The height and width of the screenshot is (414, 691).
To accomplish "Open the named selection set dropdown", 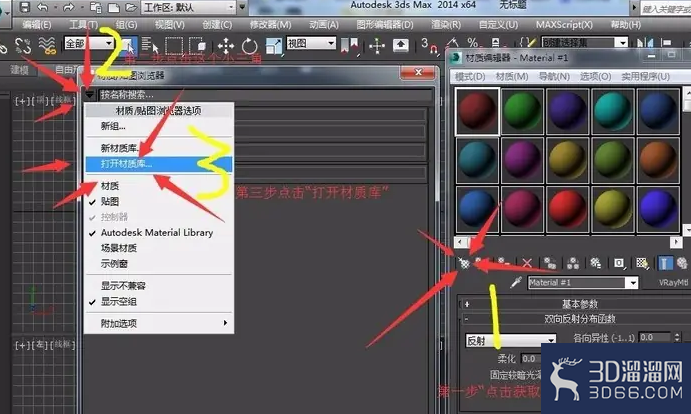I will click(x=584, y=43).
